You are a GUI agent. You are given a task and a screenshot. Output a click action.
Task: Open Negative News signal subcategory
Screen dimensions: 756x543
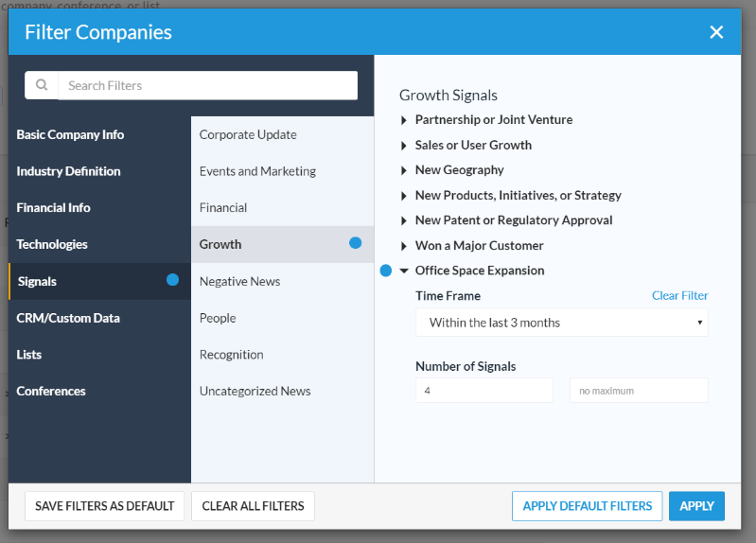tap(239, 281)
